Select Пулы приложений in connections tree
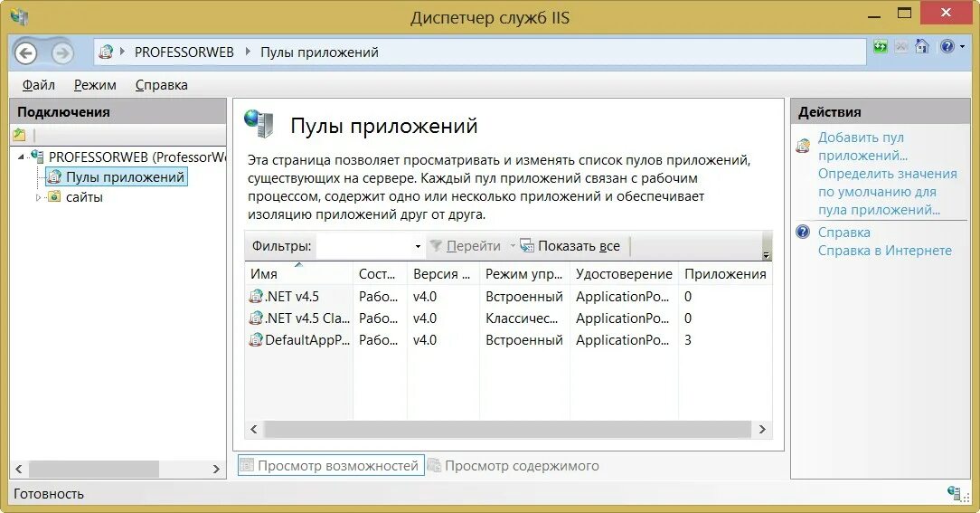 click(117, 177)
